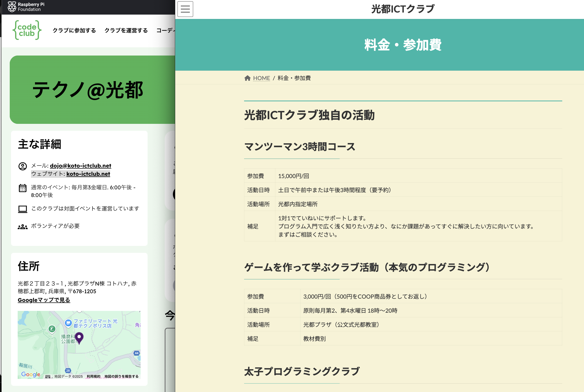Click the Code Club logo
The height and width of the screenshot is (392, 584).
[27, 30]
